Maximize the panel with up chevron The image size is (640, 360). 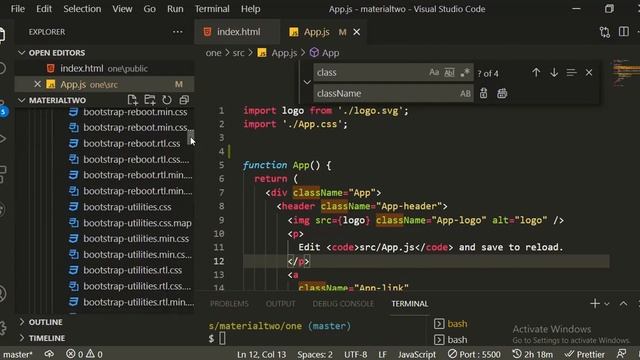coord(623,304)
